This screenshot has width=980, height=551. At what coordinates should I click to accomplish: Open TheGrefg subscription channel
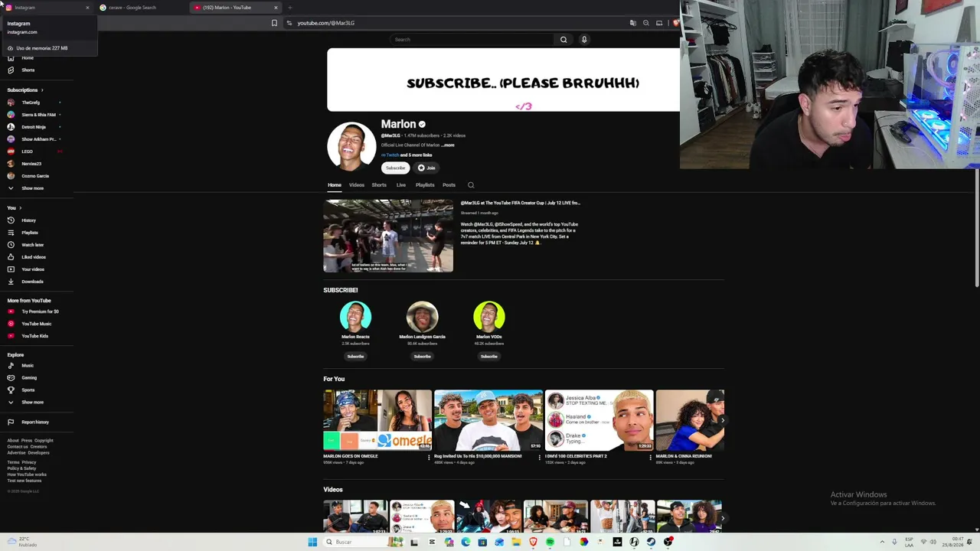point(31,103)
